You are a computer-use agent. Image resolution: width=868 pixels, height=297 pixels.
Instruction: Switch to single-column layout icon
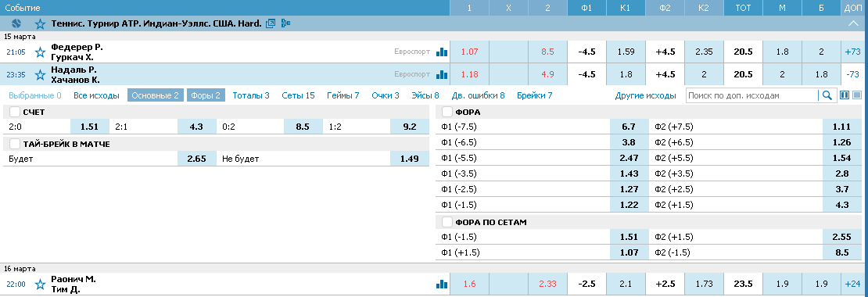pyautogui.click(x=858, y=95)
